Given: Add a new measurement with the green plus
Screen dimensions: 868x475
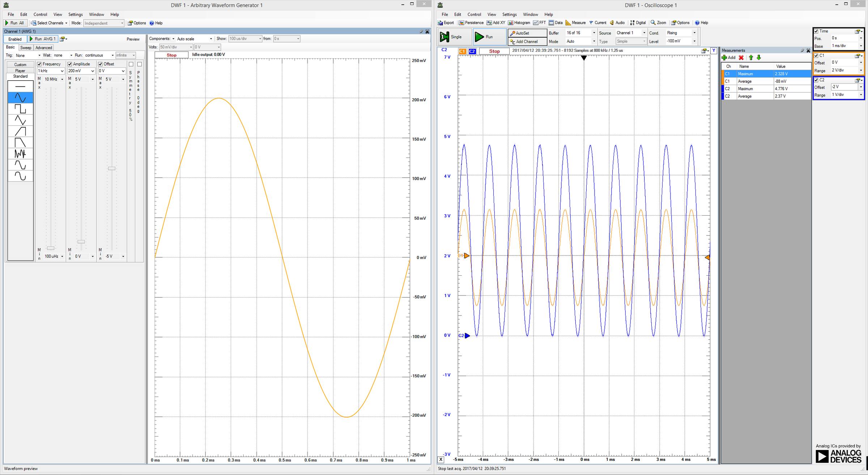Looking at the screenshot, I should click(724, 58).
